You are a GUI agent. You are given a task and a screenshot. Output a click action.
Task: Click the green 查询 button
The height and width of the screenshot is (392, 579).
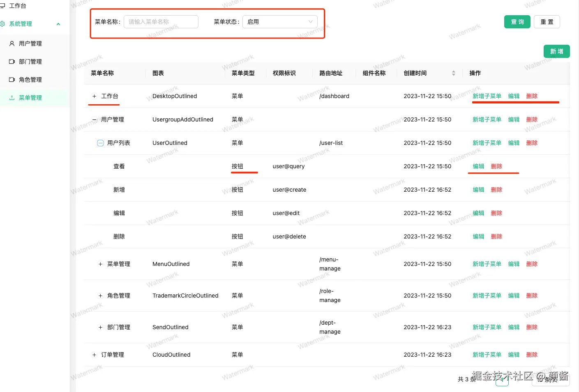point(517,22)
